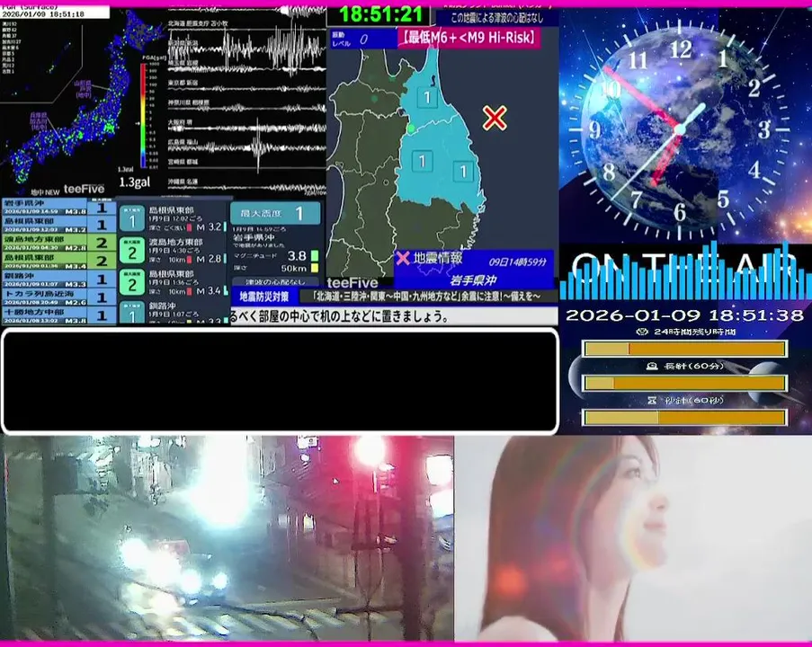This screenshot has height=647, width=812.
Task: Click the 大阪府 堺 seismograph trace label
Action: click(x=180, y=122)
